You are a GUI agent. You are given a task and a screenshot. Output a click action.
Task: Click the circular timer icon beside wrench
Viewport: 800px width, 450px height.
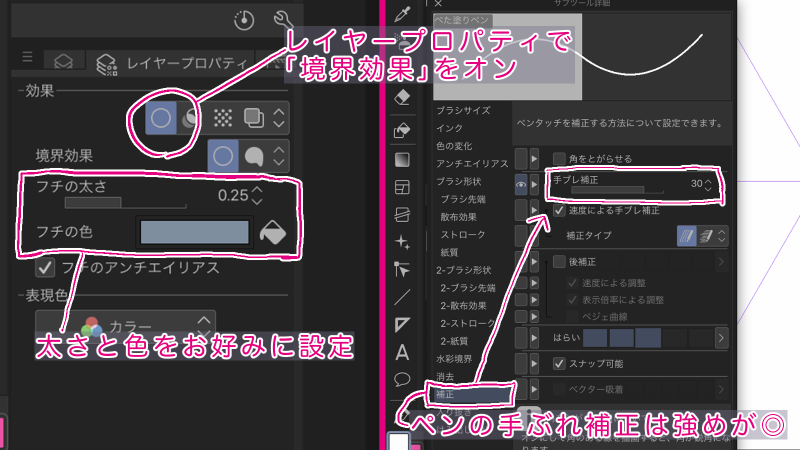pos(244,20)
